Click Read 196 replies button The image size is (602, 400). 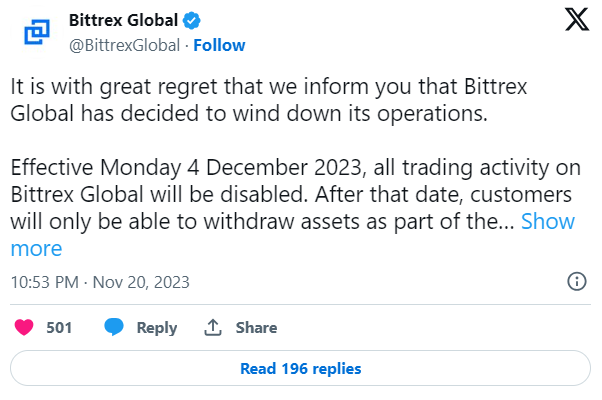pos(300,368)
